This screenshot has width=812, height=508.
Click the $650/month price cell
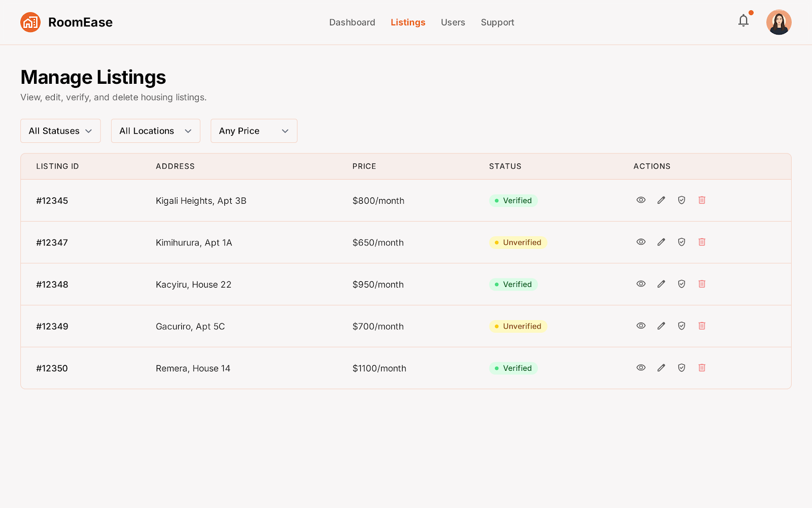(x=378, y=242)
